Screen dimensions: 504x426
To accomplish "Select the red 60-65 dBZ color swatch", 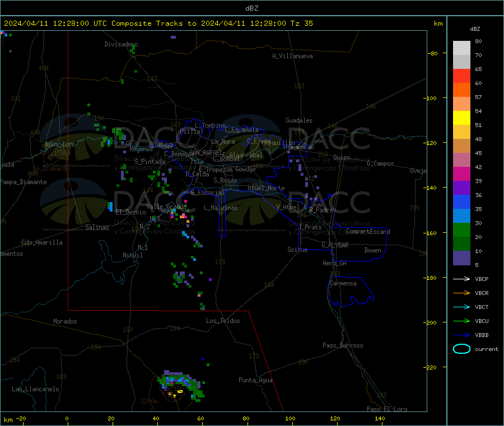I will coord(461,76).
